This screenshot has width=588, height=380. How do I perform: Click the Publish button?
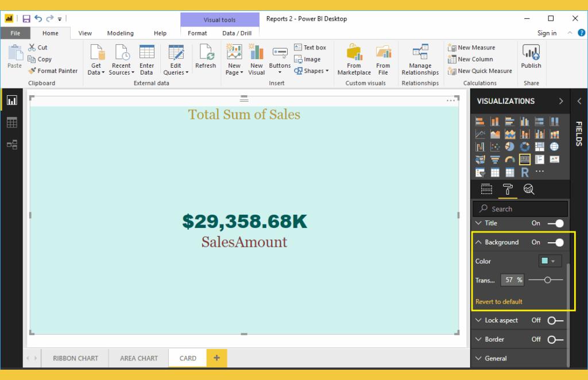[531, 56]
